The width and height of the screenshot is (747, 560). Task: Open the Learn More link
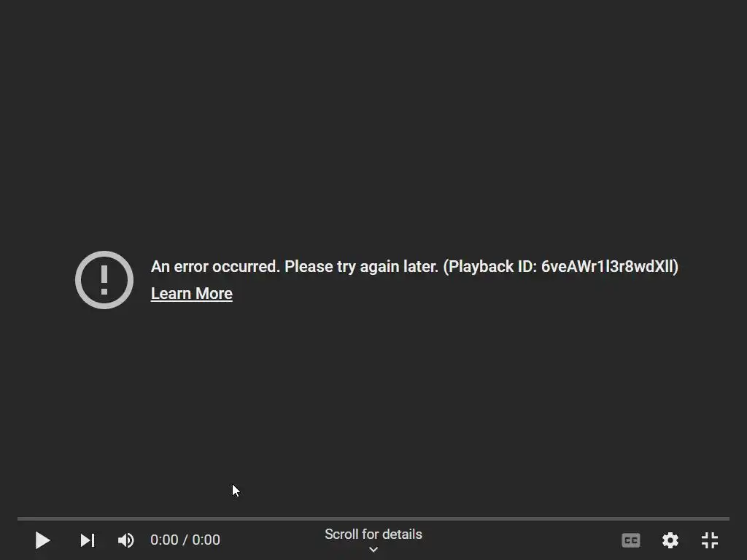point(192,293)
